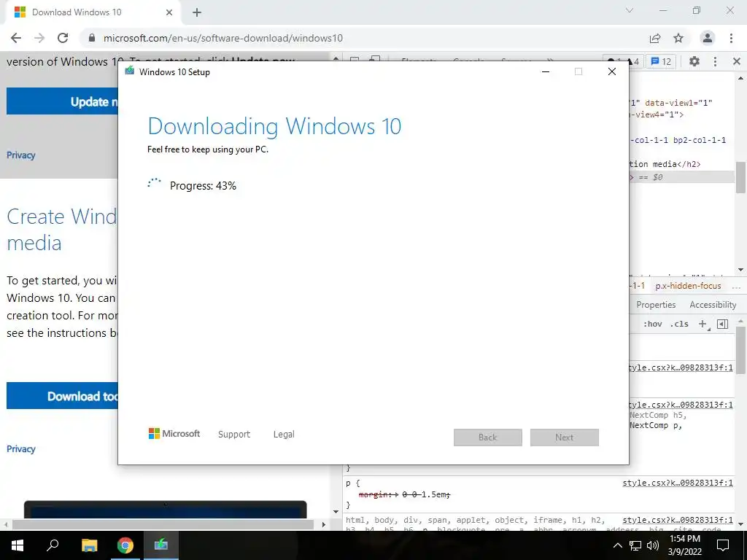Click the Update now button on webpage
Image resolution: width=747 pixels, height=560 pixels.
point(62,101)
